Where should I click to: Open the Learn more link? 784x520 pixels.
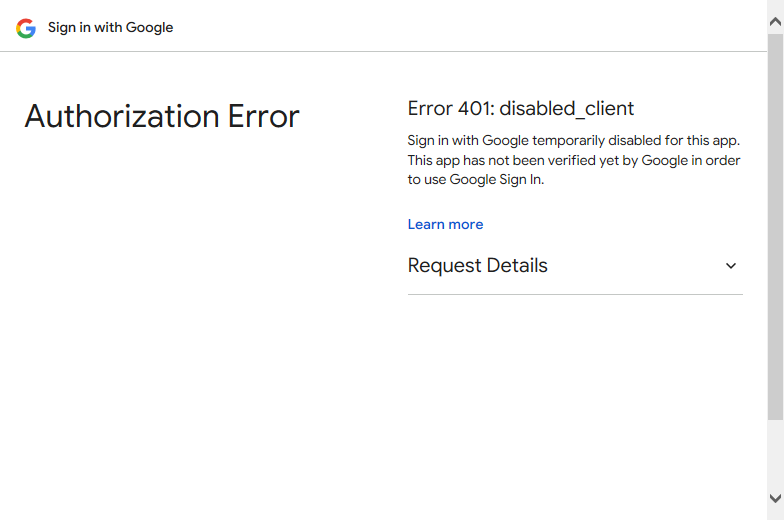tap(445, 224)
